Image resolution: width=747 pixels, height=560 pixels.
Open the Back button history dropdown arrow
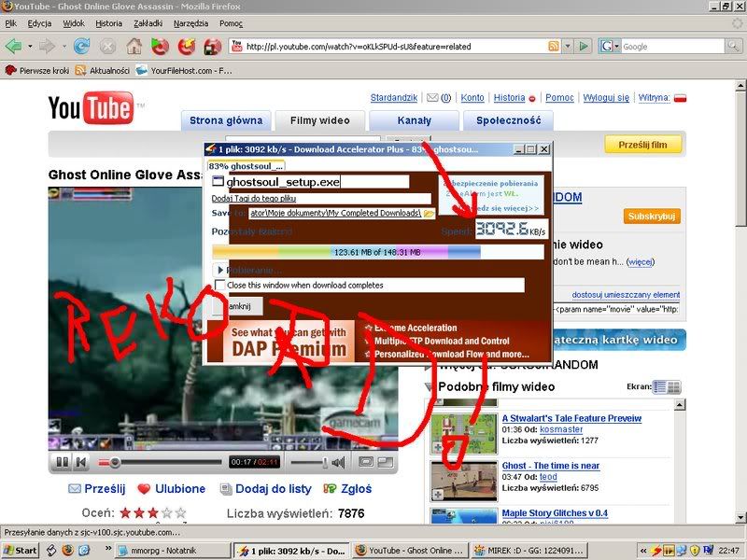[x=30, y=46]
